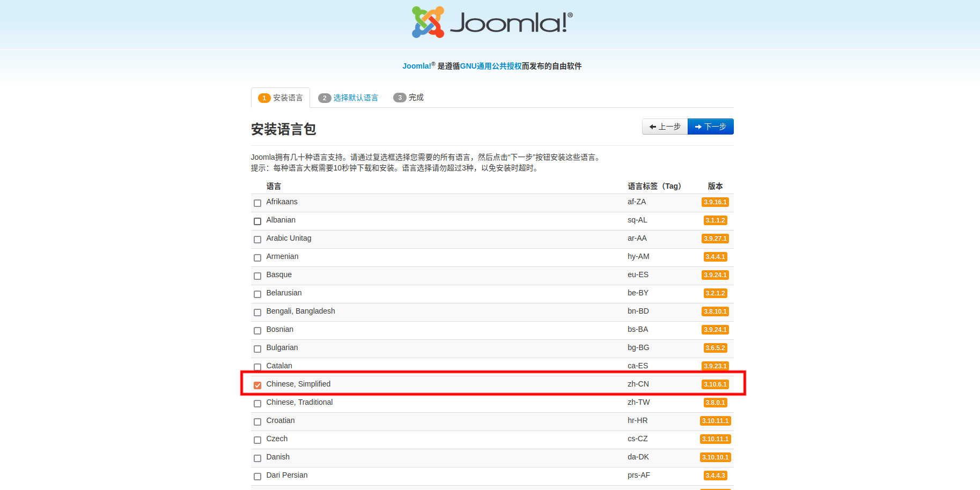Click the Chinese, Traditional label
980x490 pixels.
click(x=299, y=402)
